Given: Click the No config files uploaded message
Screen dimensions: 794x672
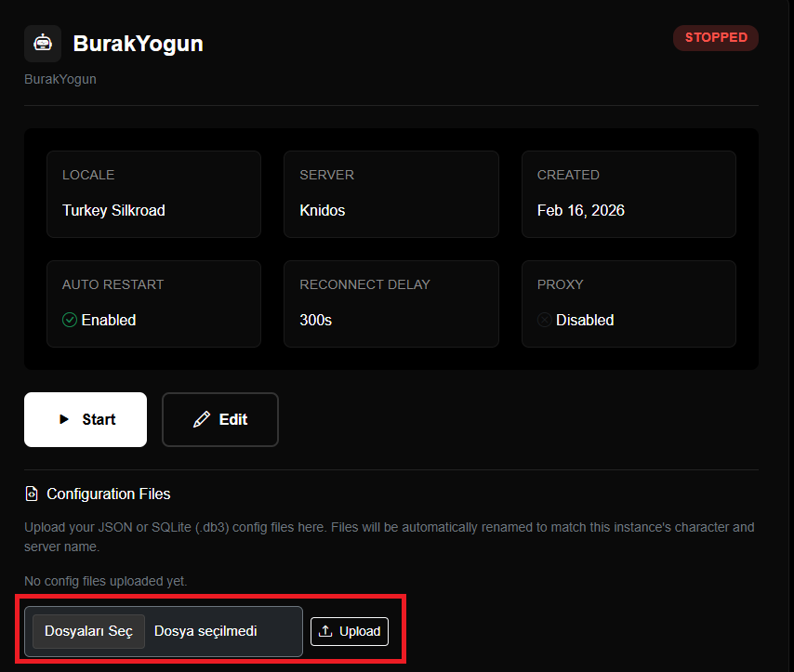Looking at the screenshot, I should pos(105,581).
